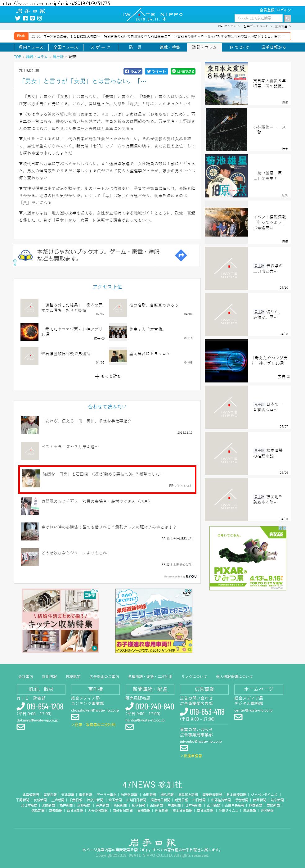305x868 pixels.
Task: Follow the 風土計 breadcrumb link
Action: tap(58, 57)
